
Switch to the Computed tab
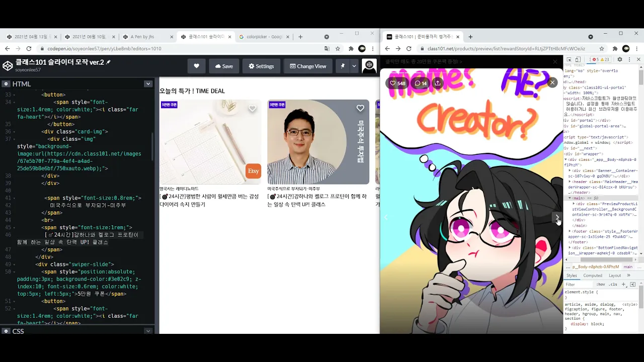point(593,276)
